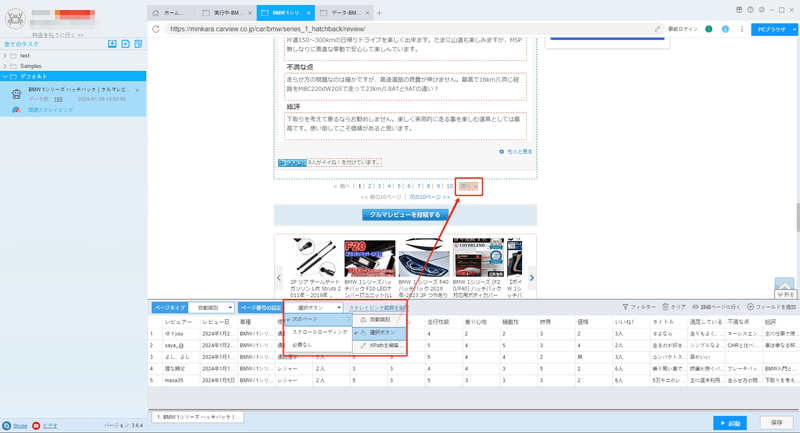Click the 詳細ページに行く link icon
The image size is (800, 433).
(695, 307)
